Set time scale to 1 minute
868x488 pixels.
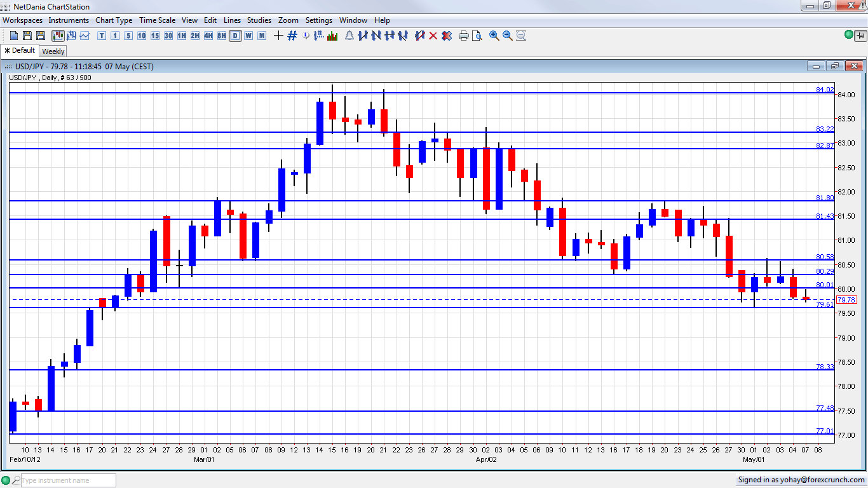click(x=115, y=36)
